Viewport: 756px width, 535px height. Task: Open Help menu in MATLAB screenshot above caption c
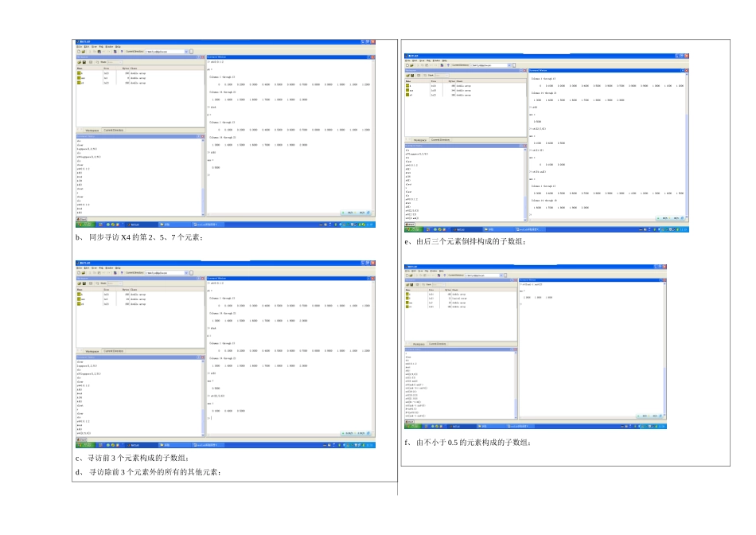click(x=118, y=267)
